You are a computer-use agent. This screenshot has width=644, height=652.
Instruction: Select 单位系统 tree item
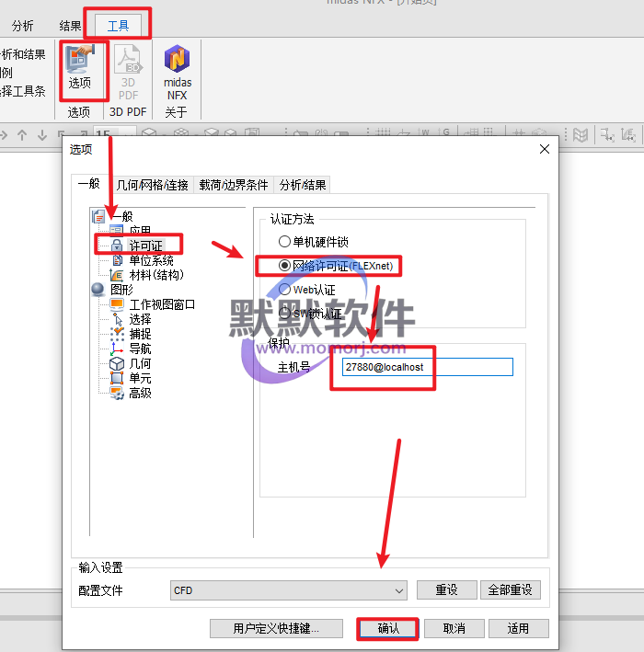pyautogui.click(x=151, y=260)
